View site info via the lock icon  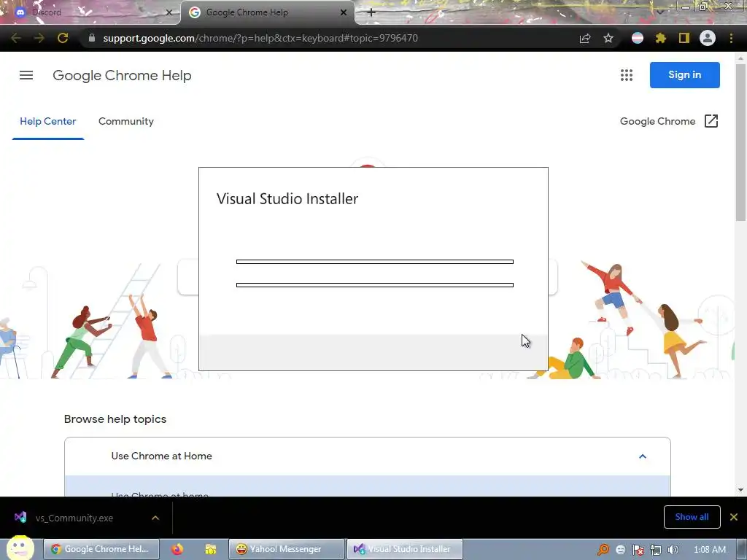pyautogui.click(x=91, y=38)
